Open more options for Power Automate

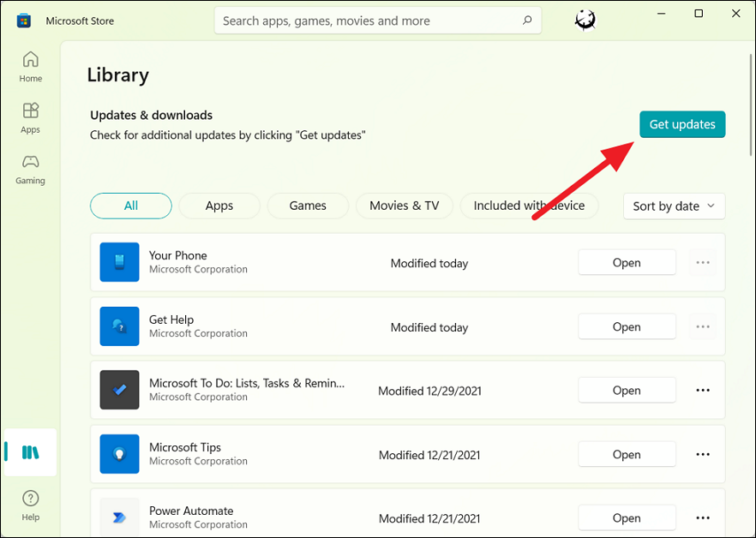click(703, 517)
